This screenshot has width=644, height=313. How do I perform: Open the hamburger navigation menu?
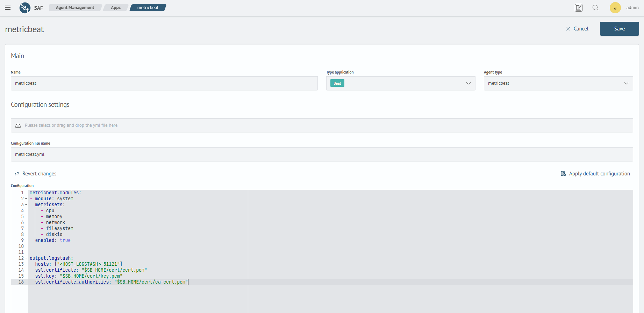click(x=8, y=8)
